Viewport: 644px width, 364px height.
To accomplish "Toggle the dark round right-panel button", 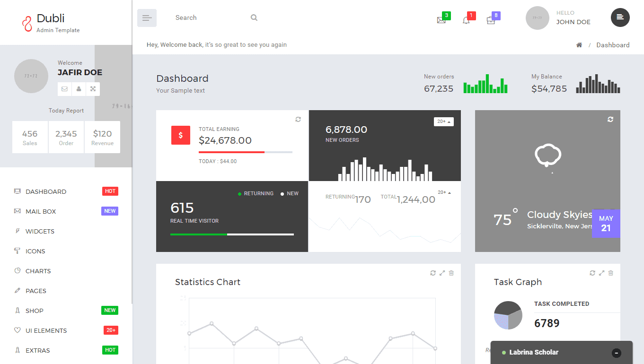I will [x=620, y=17].
